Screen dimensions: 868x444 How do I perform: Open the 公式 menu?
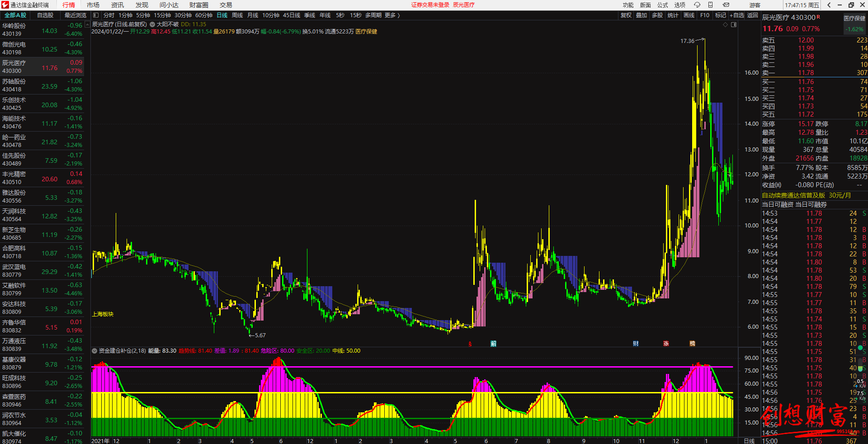click(662, 5)
